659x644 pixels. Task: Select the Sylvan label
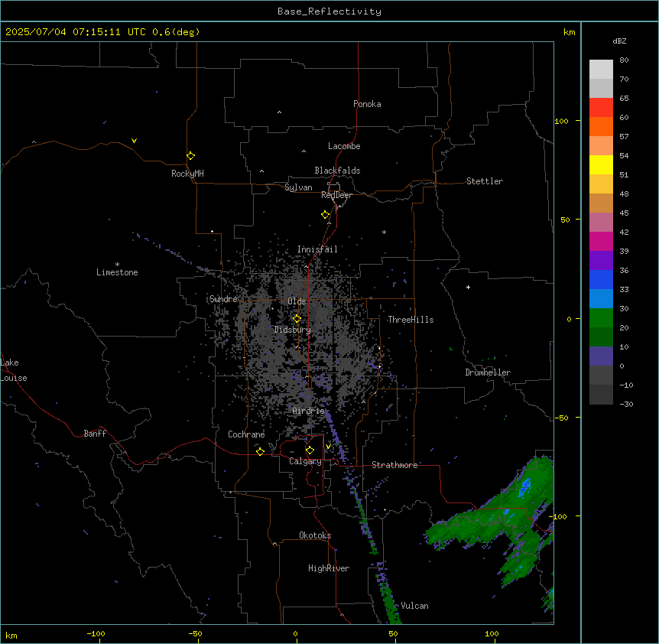tap(298, 187)
